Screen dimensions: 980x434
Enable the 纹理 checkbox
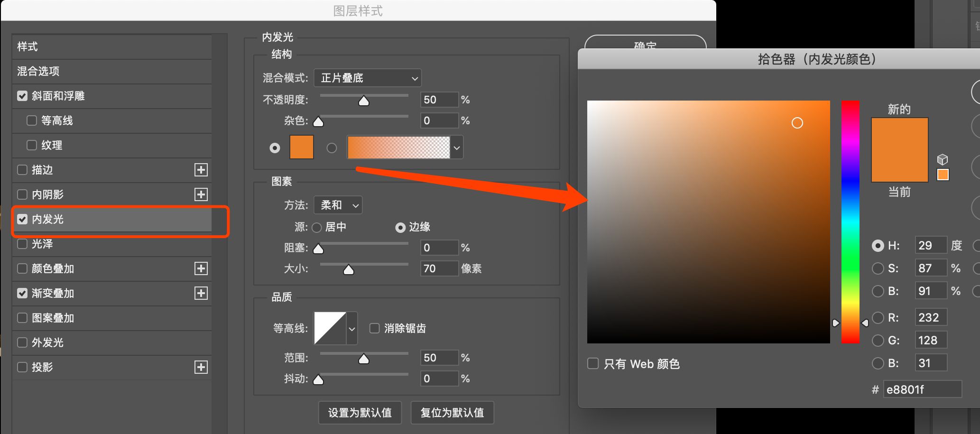32,145
